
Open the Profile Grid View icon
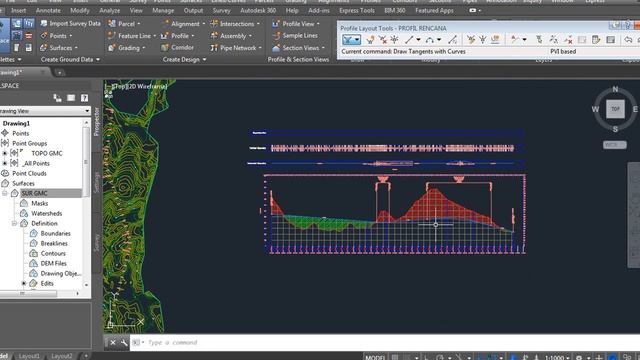[611, 40]
